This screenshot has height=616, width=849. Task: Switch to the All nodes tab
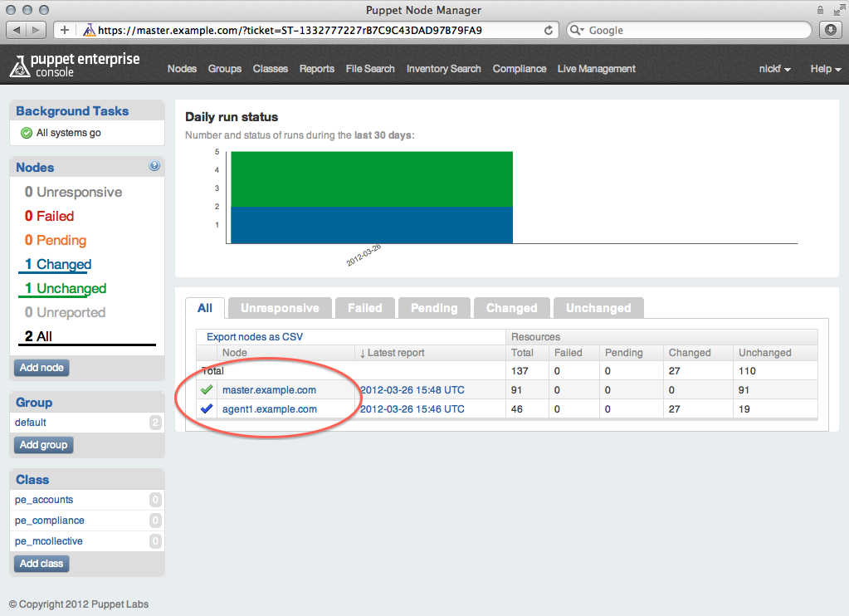205,308
